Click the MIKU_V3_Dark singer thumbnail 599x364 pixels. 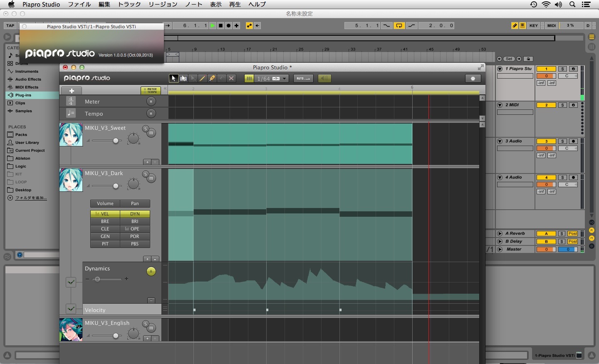[x=71, y=180]
